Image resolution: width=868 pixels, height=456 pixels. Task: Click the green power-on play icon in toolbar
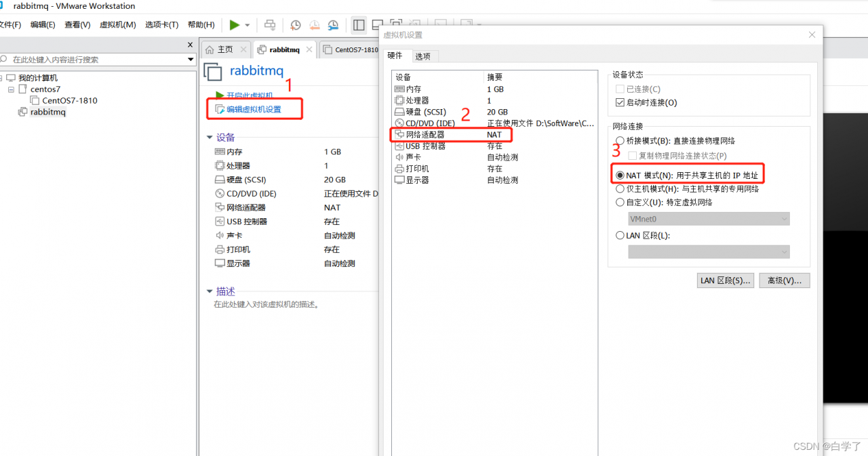click(x=235, y=25)
